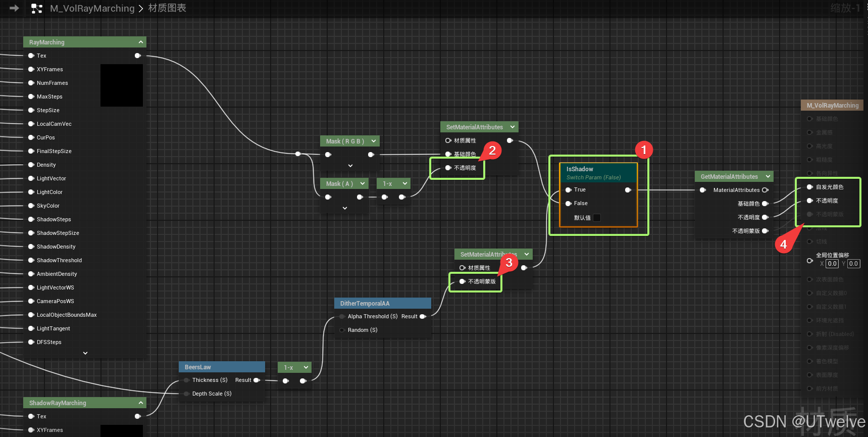
Task: Click the Depth Scale (S) input pin
Action: tap(187, 394)
